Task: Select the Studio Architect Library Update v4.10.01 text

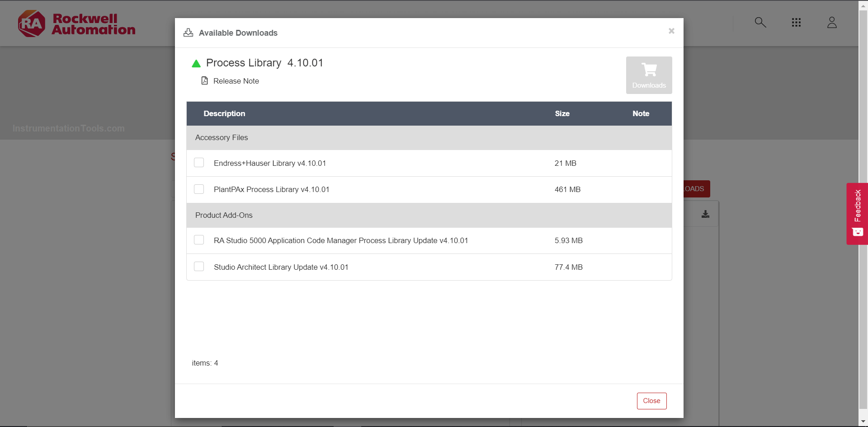Action: tap(281, 267)
